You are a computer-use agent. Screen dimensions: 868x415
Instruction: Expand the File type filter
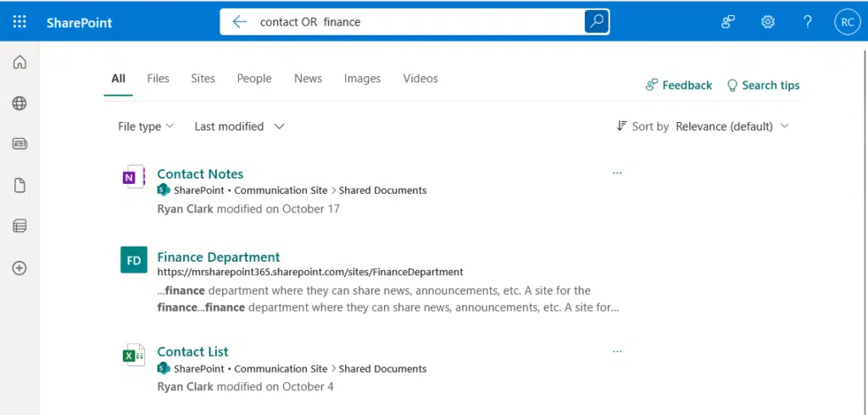[x=146, y=126]
